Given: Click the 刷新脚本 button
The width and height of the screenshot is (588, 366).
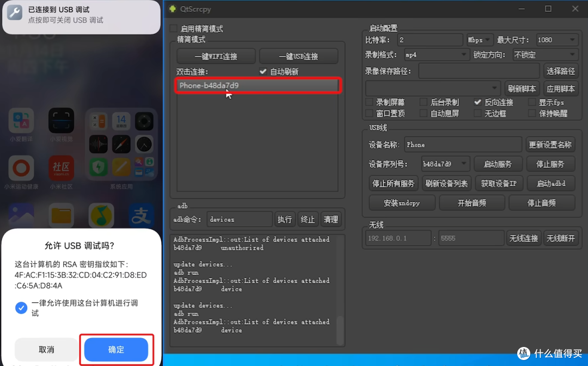Looking at the screenshot, I should click(522, 89).
